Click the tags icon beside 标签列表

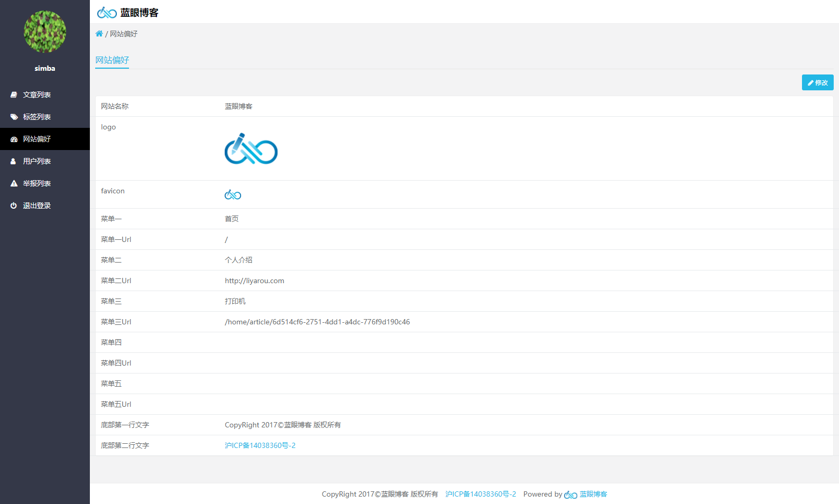point(14,117)
